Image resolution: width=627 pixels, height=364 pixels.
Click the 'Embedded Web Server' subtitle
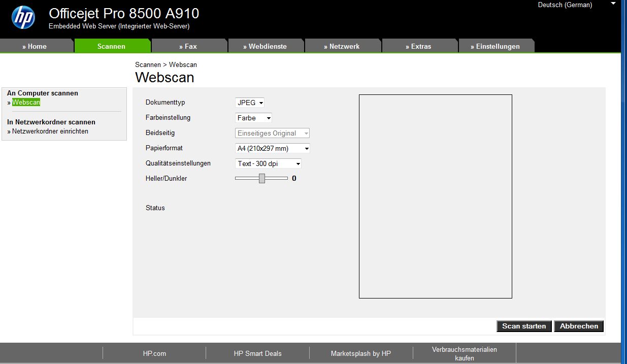[x=119, y=26]
